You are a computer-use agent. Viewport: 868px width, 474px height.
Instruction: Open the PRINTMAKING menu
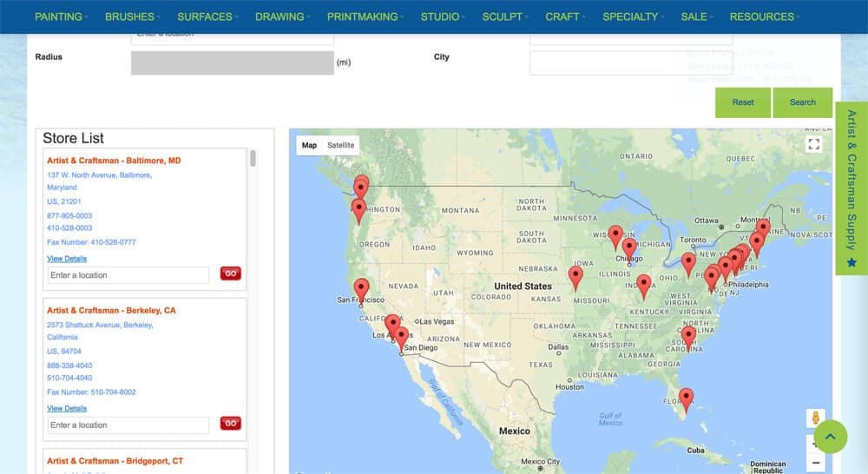(x=365, y=16)
